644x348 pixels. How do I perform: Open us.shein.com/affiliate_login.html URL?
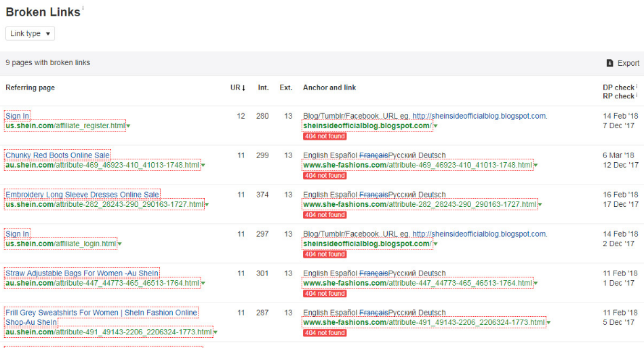click(x=61, y=244)
